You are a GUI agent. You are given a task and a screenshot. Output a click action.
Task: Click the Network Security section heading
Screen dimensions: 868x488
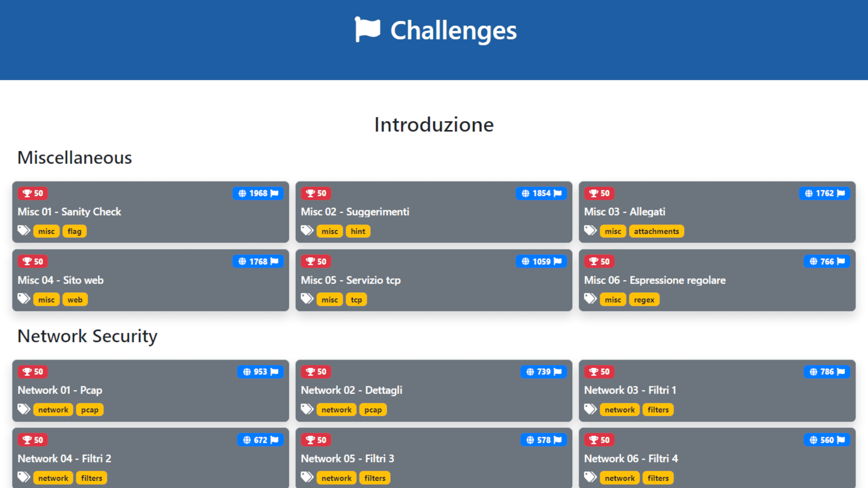click(87, 336)
